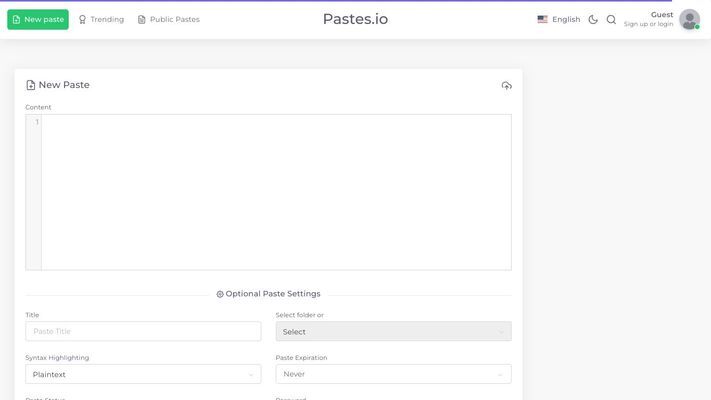Open the guest avatar profile menu
Viewport: 711px width, 400px height.
click(689, 20)
